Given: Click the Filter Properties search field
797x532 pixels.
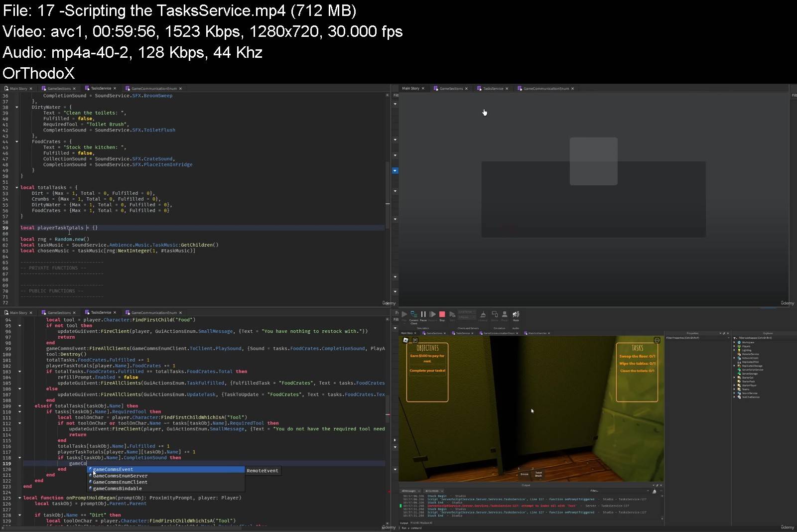Looking at the screenshot, I should 697,338.
